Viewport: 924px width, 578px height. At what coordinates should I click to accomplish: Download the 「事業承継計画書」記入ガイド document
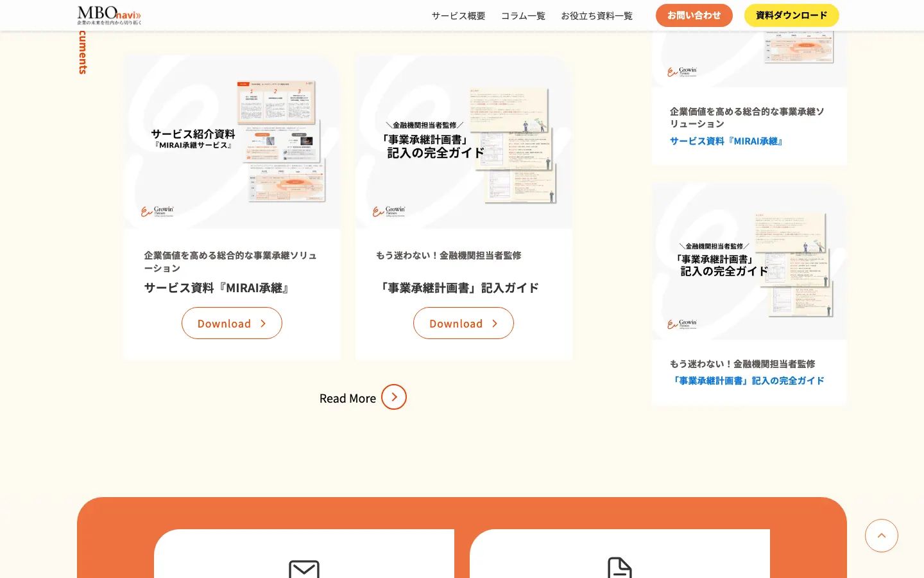tap(463, 323)
